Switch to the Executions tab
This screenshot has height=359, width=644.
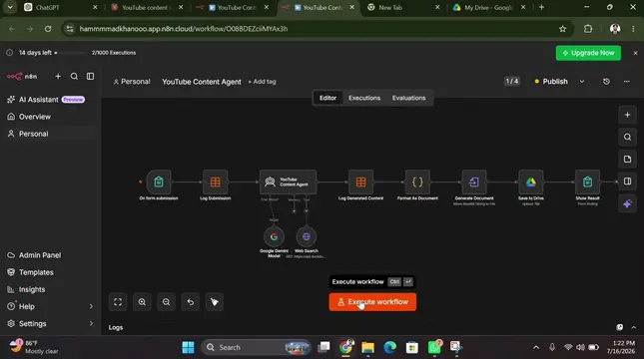point(364,98)
